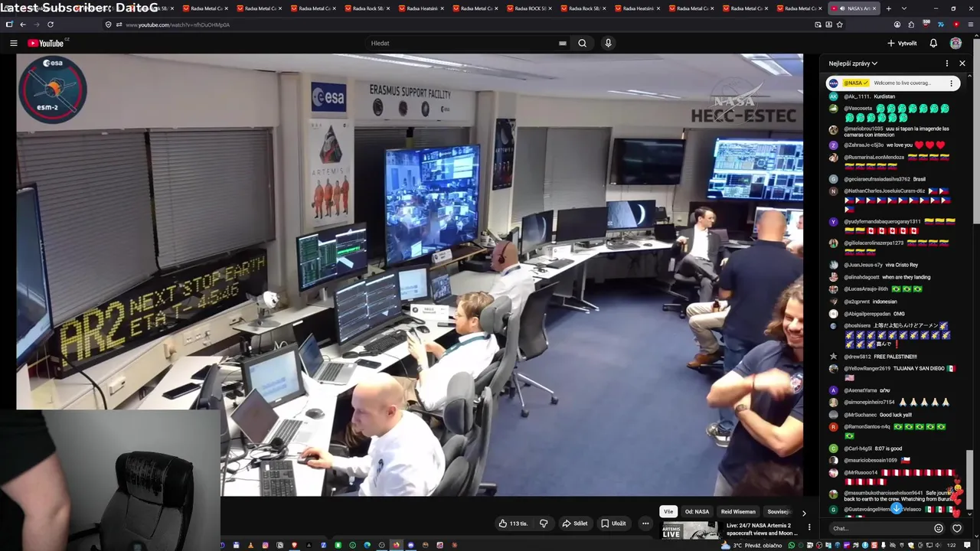Open the tab list dropdown arrow
The image size is (980, 551).
click(904, 8)
